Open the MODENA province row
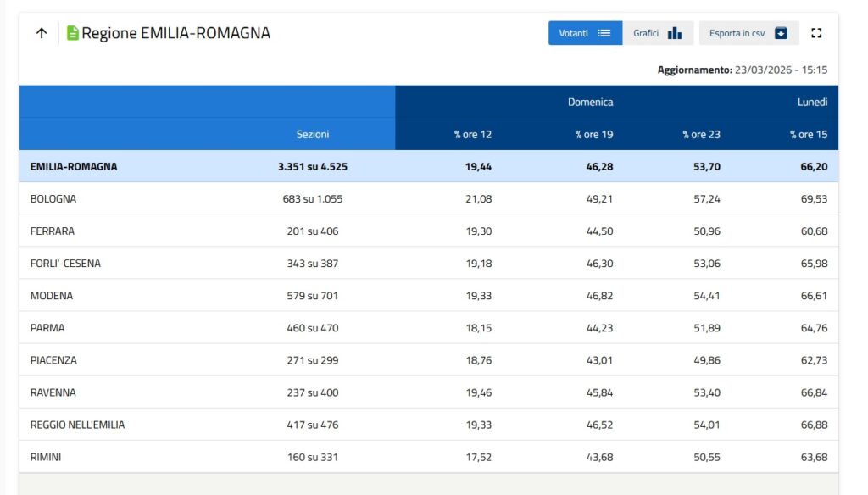Screen dimensions: 868x495 pos(52,296)
